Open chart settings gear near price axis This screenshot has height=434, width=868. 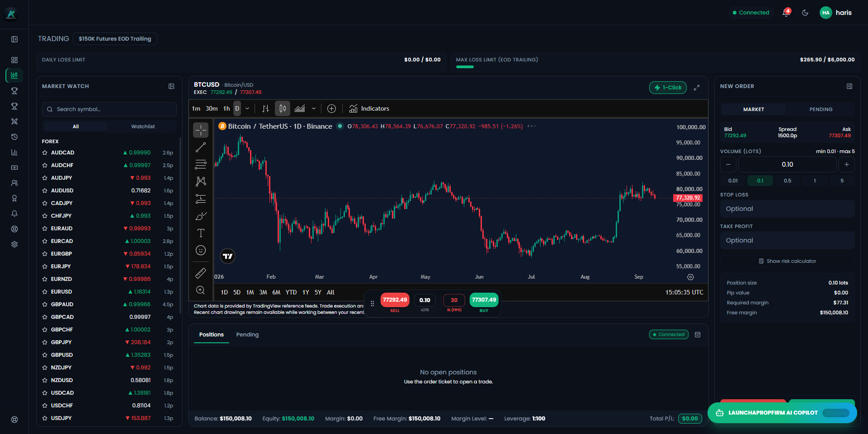[x=690, y=277]
